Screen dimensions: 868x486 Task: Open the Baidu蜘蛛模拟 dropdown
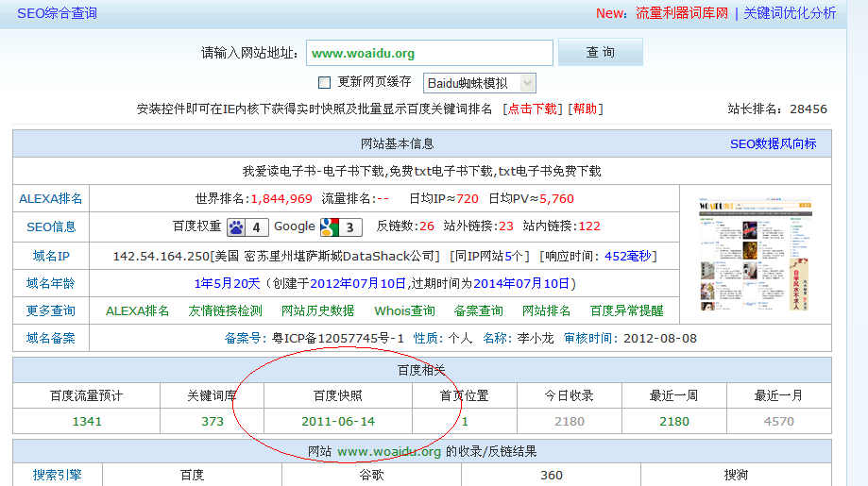pyautogui.click(x=480, y=83)
